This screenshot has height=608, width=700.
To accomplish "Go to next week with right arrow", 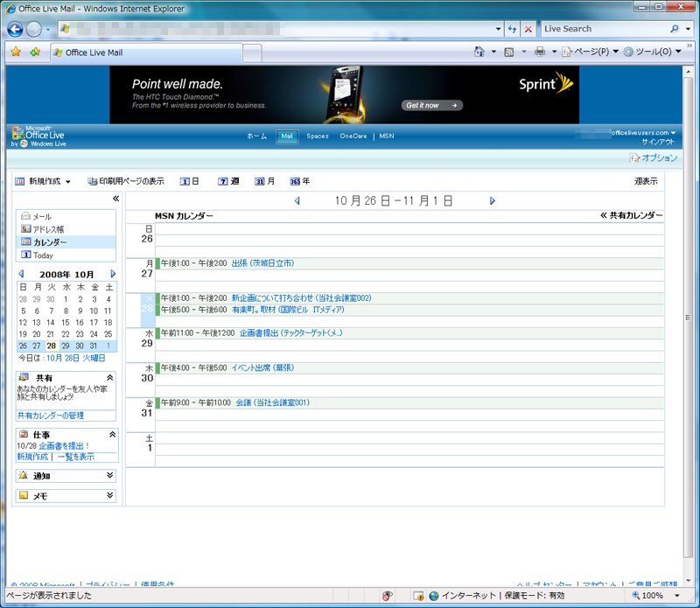I will coord(493,201).
